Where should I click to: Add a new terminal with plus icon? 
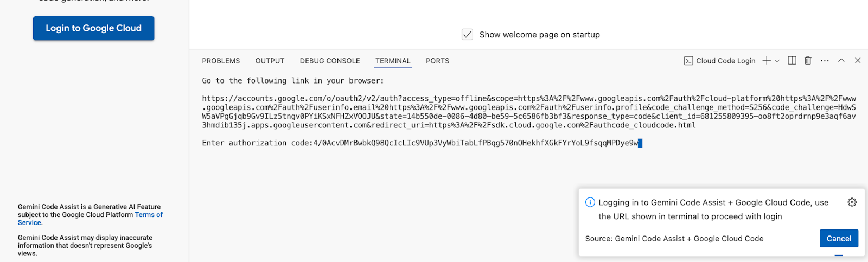(767, 61)
